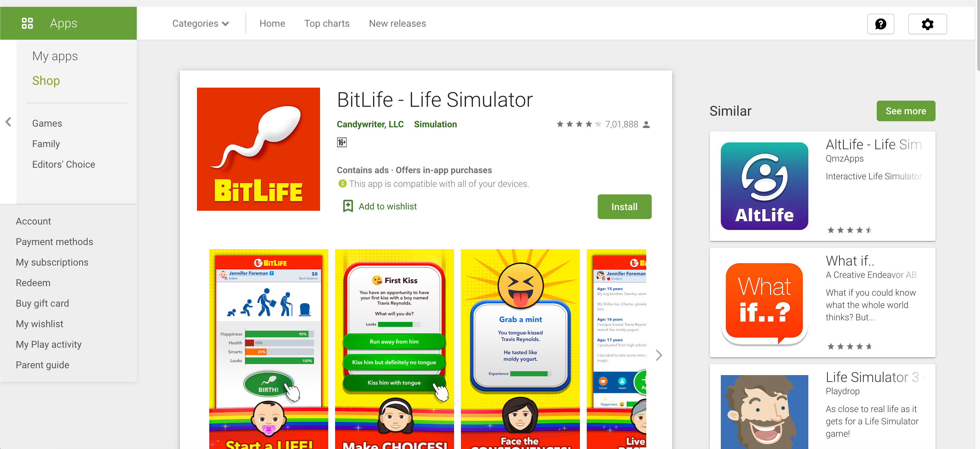The image size is (980, 449).
Task: Click the Install button for BitLife
Action: click(624, 206)
